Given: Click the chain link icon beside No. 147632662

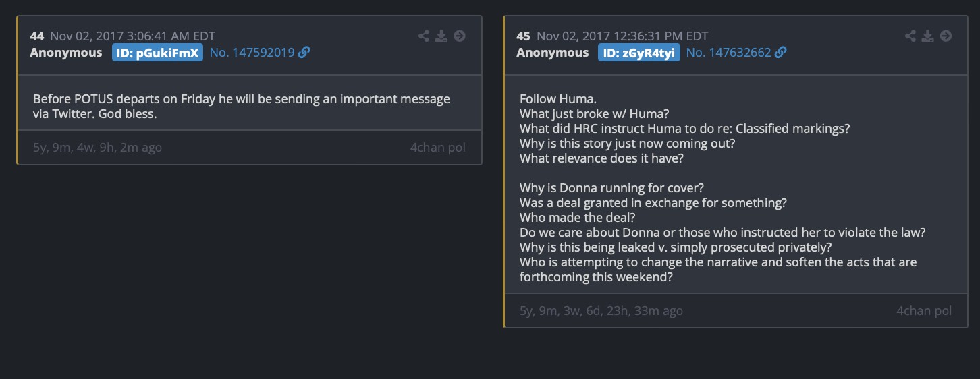Looking at the screenshot, I should [781, 52].
